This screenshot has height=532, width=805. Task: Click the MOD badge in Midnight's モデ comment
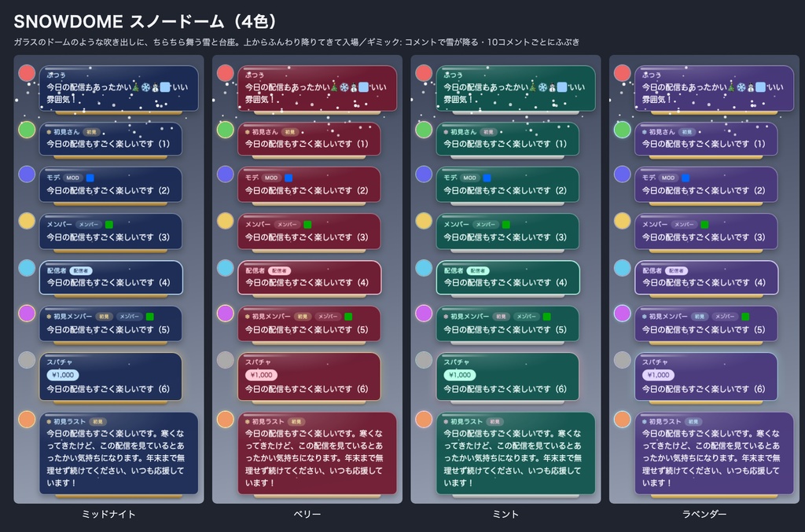72,178
